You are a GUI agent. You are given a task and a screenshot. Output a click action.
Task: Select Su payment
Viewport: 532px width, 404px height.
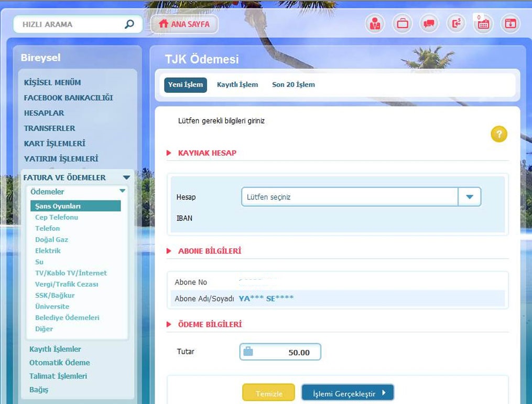[x=39, y=262]
